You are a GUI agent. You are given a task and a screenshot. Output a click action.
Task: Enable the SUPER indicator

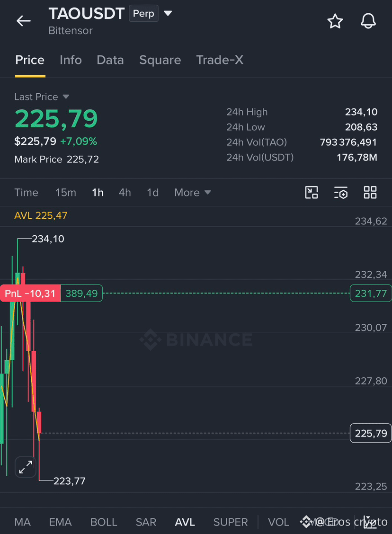tap(231, 522)
